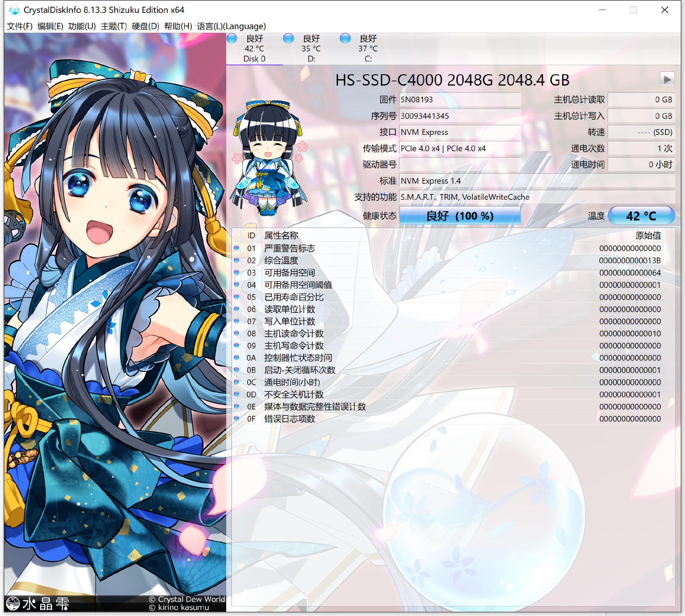
Task: Click the 固件 firmware SN08193 field
Action: tap(460, 100)
